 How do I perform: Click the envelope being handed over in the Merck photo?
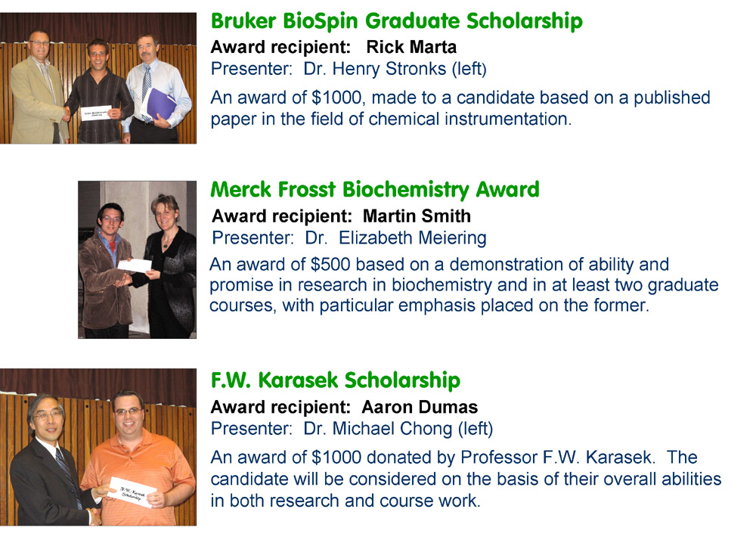(135, 265)
